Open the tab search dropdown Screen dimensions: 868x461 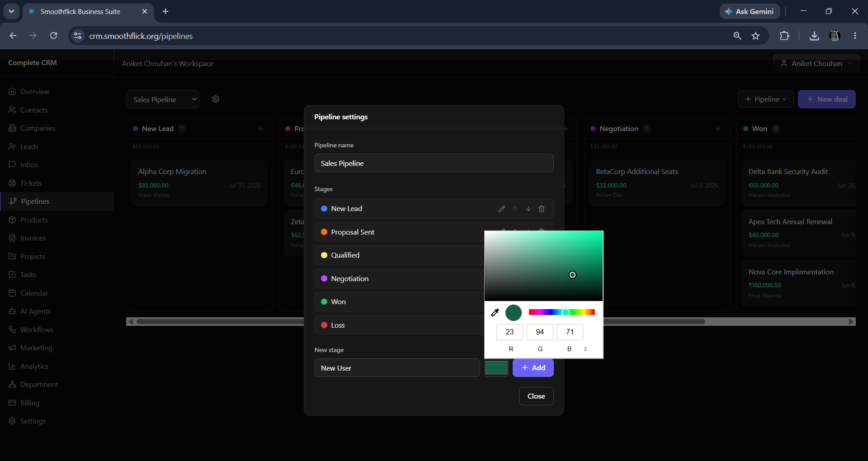point(11,11)
